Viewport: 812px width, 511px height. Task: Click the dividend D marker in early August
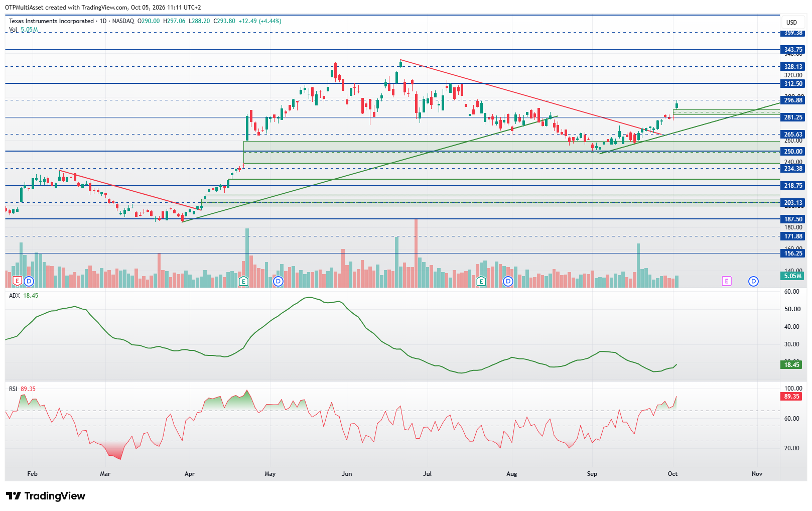point(508,281)
